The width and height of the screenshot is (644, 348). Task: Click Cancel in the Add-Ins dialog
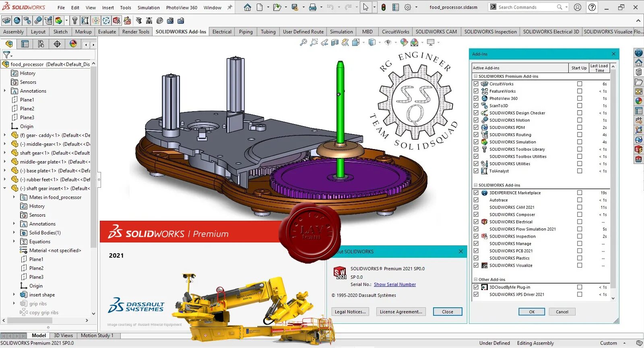point(562,312)
